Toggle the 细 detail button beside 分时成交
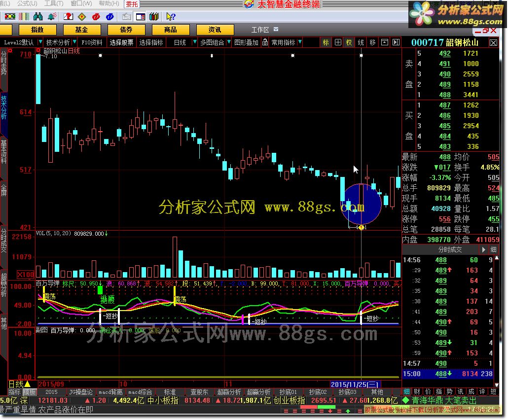This screenshot has width=508, height=420. point(493,249)
